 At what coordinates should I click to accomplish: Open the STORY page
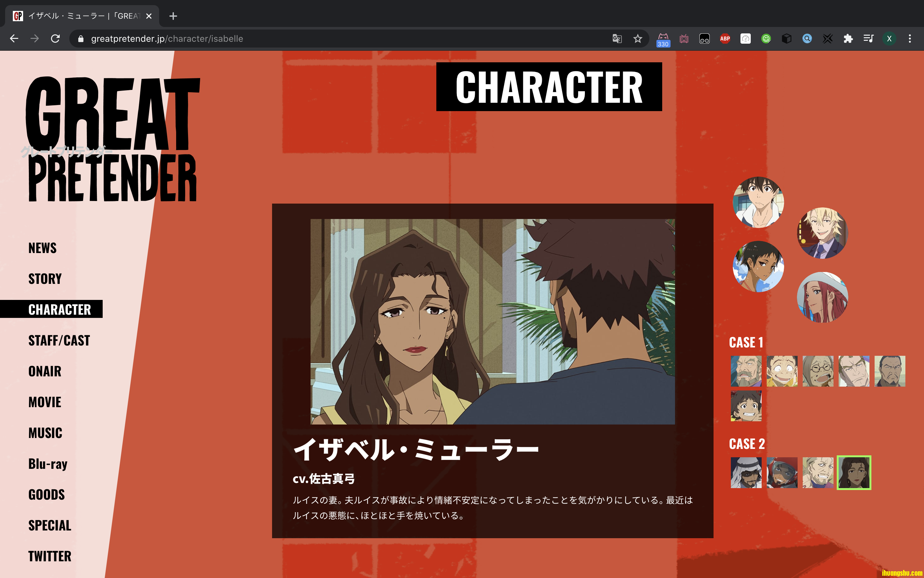point(45,279)
